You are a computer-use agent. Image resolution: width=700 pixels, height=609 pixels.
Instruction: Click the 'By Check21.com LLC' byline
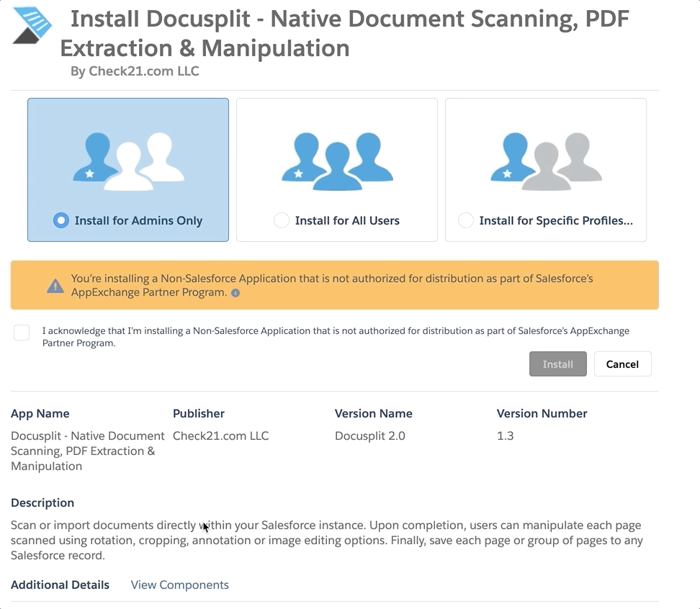point(135,71)
